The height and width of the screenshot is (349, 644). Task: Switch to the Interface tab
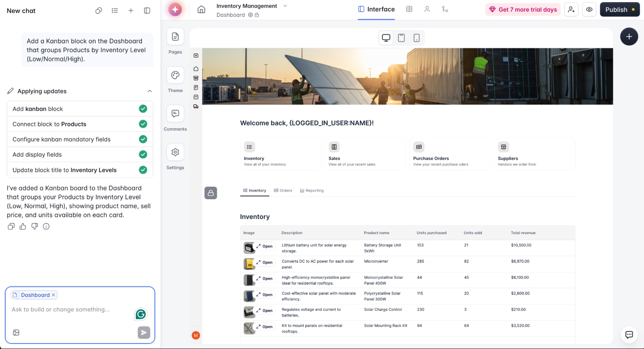[376, 9]
